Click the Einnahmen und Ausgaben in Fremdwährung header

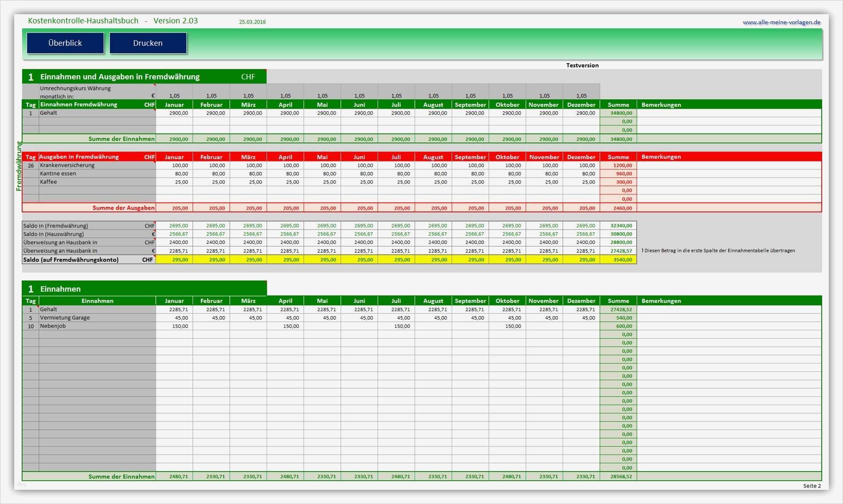120,76
